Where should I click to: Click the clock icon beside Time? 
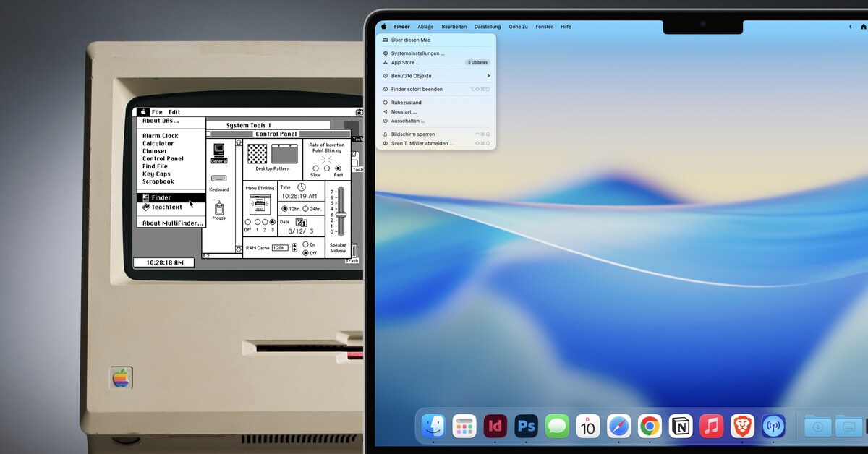point(302,187)
